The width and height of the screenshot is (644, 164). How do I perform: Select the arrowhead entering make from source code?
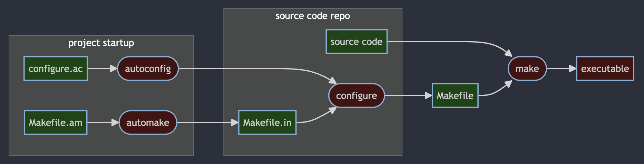pyautogui.click(x=508, y=53)
